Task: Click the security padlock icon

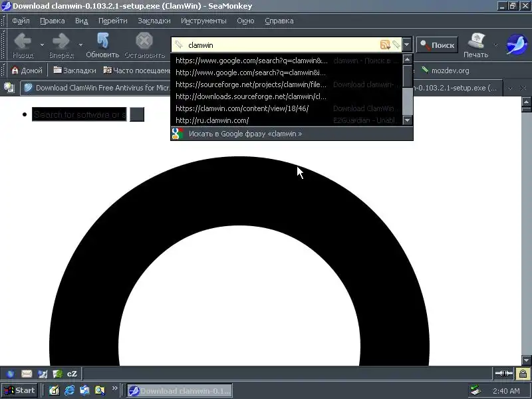Action: click(x=523, y=374)
